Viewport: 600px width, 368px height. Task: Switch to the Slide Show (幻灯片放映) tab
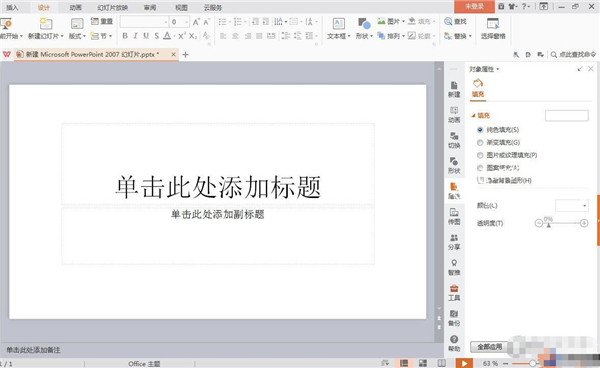pyautogui.click(x=112, y=7)
